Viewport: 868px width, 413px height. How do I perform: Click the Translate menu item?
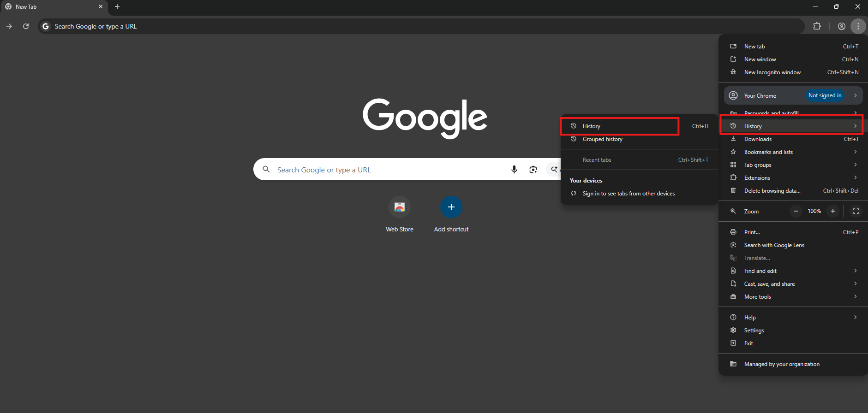tap(793, 258)
